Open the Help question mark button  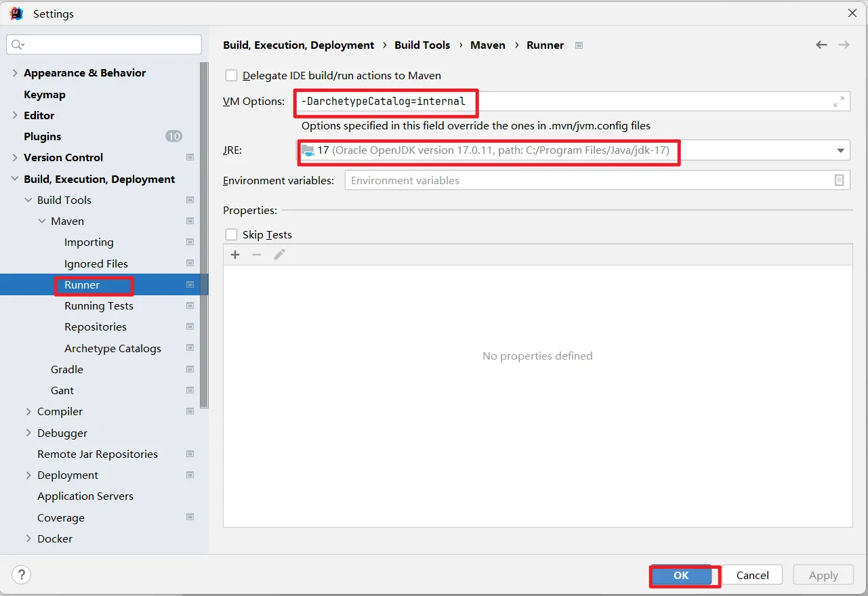click(x=22, y=575)
